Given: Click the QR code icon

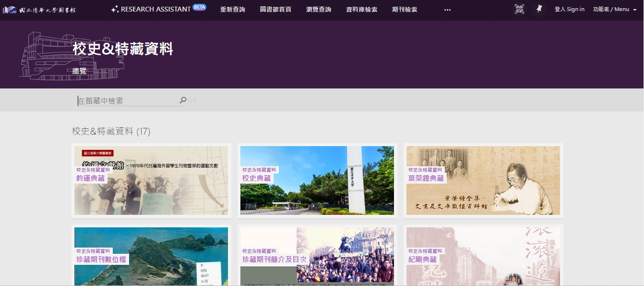Looking at the screenshot, I should (x=519, y=9).
